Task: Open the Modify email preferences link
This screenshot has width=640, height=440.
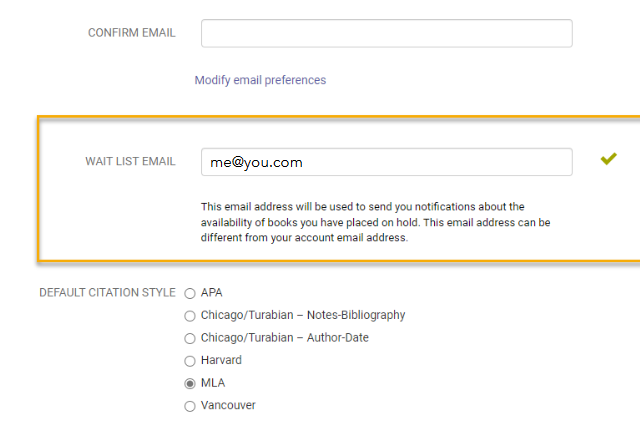Action: (x=260, y=80)
